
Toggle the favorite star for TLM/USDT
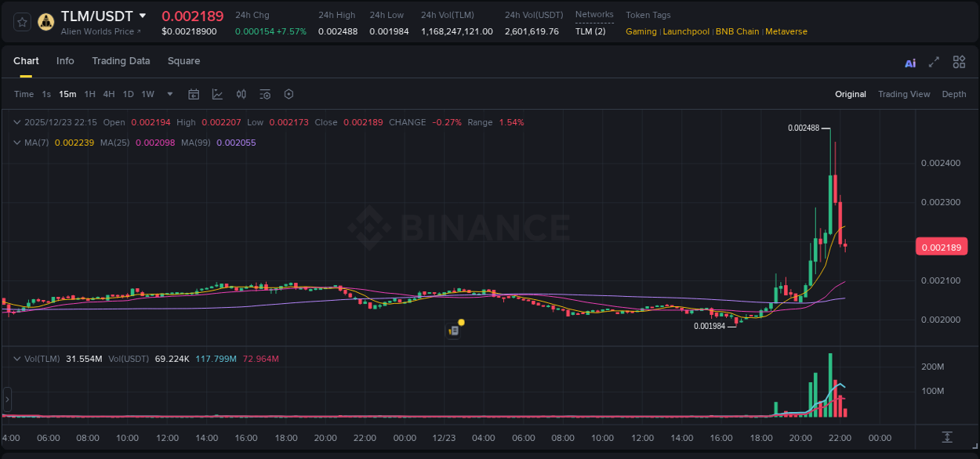(21, 21)
